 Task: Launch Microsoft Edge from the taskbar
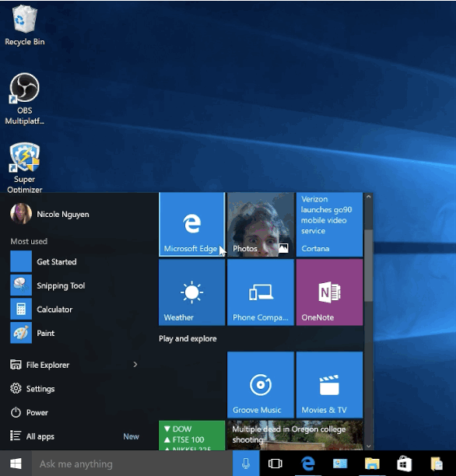tap(307, 464)
